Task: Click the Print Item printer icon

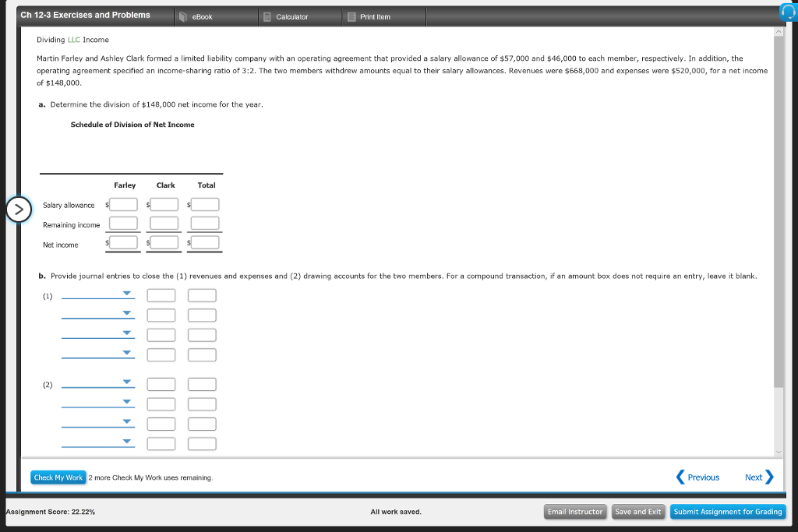Action: 351,17
